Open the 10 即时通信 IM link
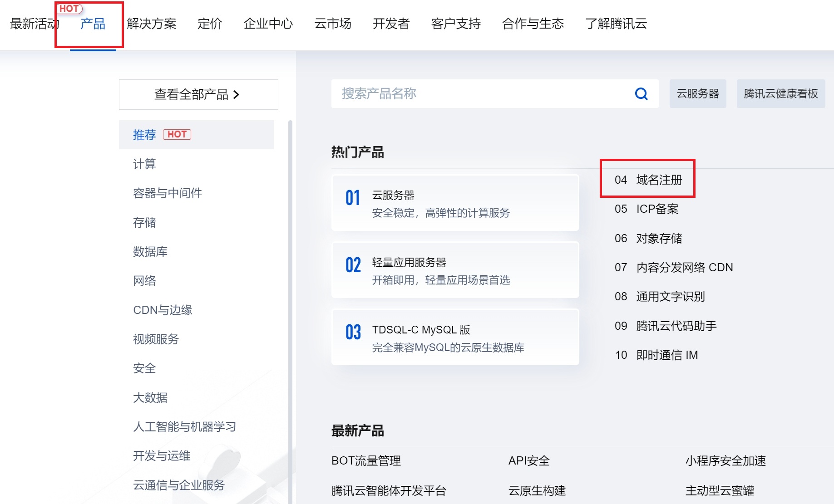The height and width of the screenshot is (504, 834). [656, 355]
